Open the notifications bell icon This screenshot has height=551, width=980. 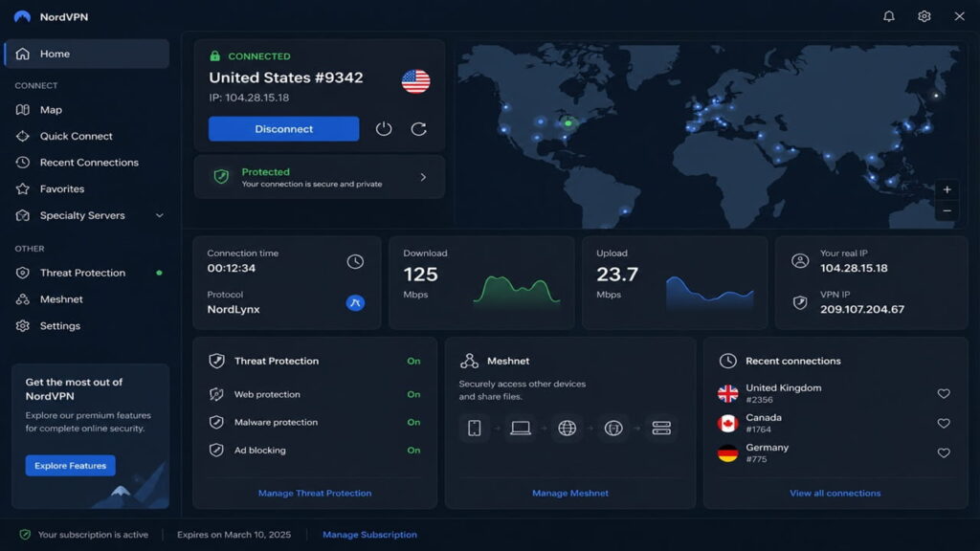889,16
